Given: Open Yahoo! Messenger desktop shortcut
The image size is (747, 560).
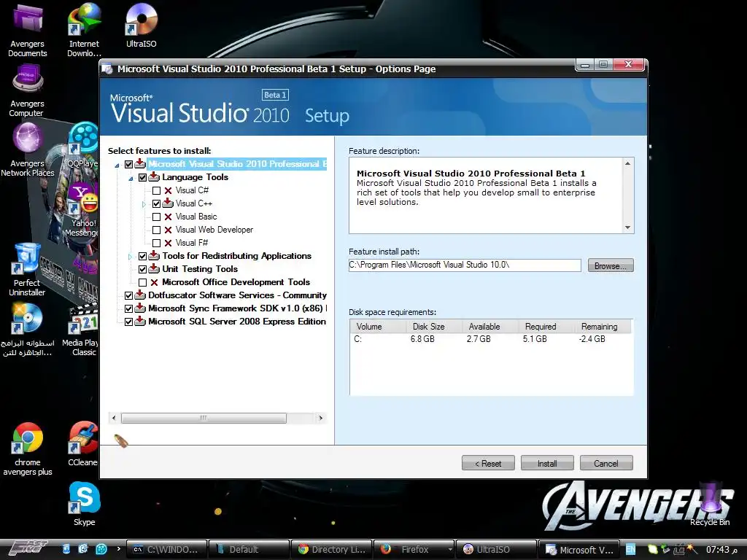Looking at the screenshot, I should 82,209.
